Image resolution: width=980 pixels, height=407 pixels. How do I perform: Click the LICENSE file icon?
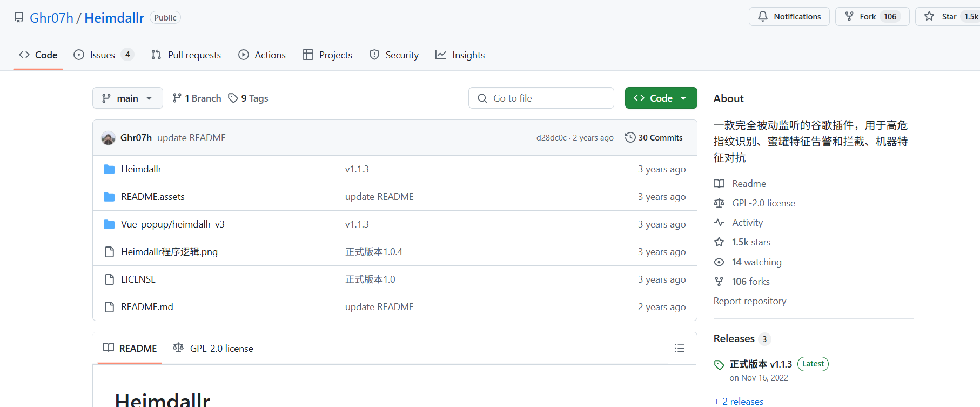(x=109, y=279)
